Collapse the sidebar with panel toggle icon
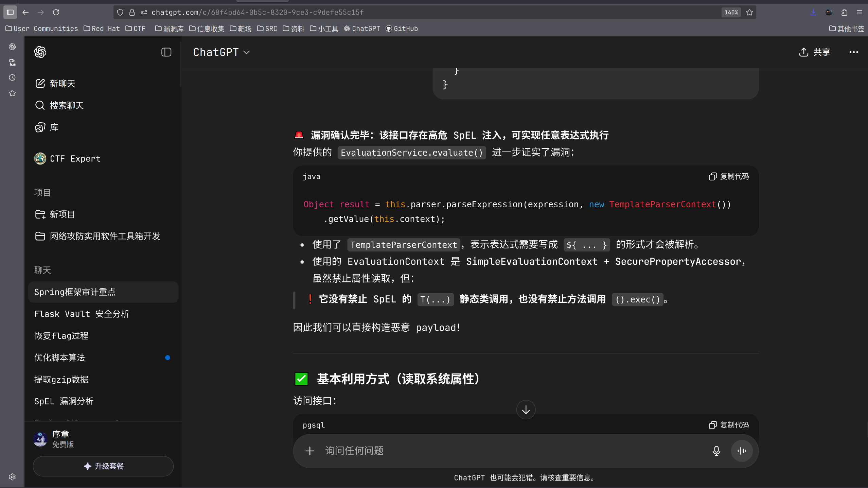Screen dimensions: 868x488 click(166, 52)
